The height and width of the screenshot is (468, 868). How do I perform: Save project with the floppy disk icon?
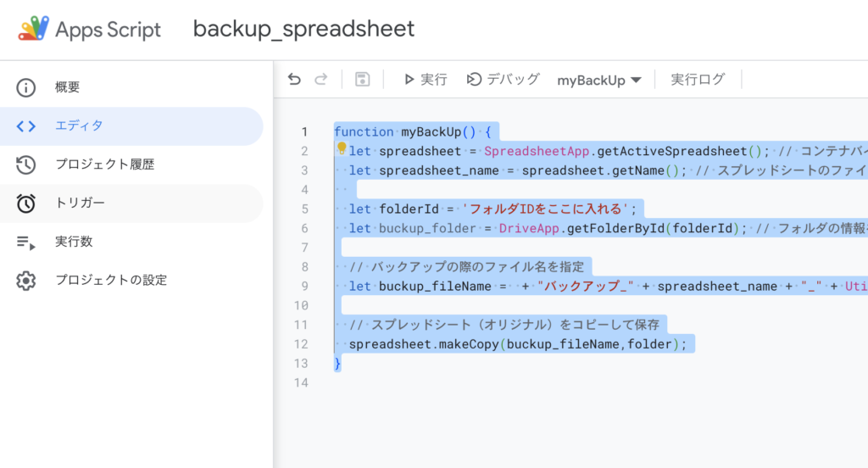362,80
